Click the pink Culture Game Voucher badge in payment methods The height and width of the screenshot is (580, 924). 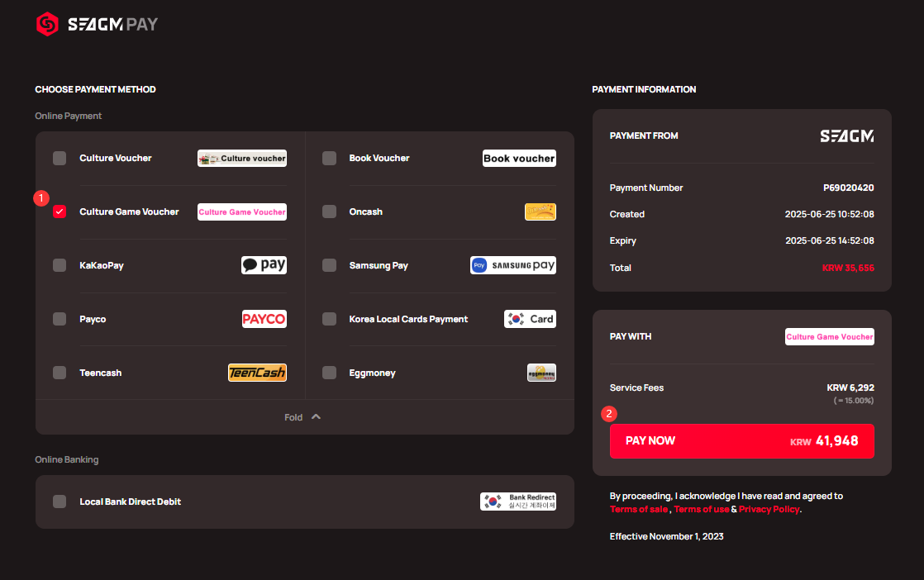pos(242,212)
